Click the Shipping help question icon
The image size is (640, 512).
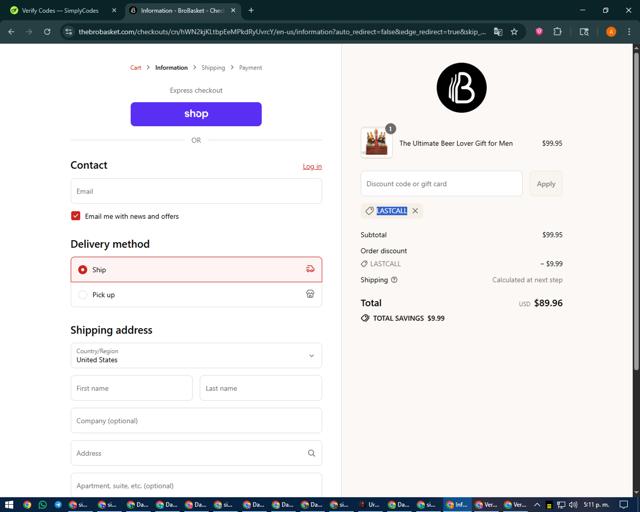[x=394, y=280]
